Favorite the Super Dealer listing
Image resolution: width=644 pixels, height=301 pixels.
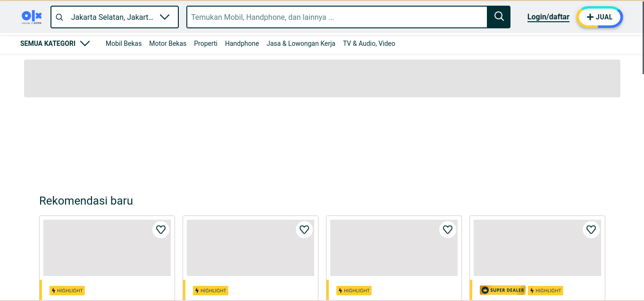pos(591,230)
